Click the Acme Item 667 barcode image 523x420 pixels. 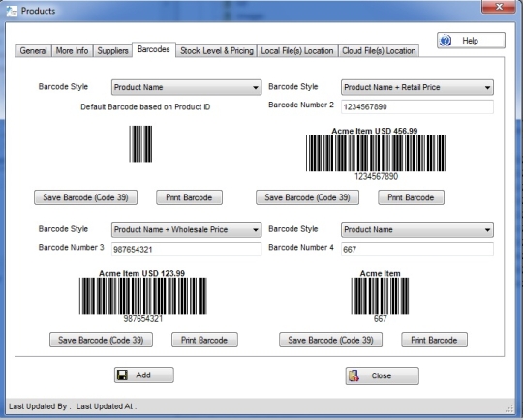point(380,296)
